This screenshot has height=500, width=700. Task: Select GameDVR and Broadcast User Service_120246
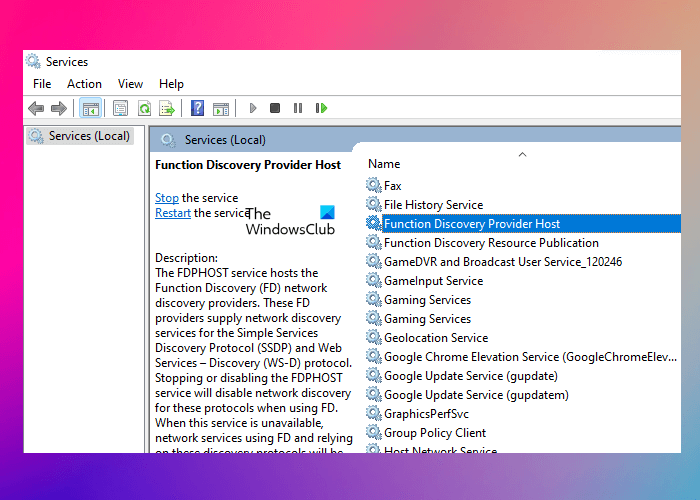coord(523,262)
